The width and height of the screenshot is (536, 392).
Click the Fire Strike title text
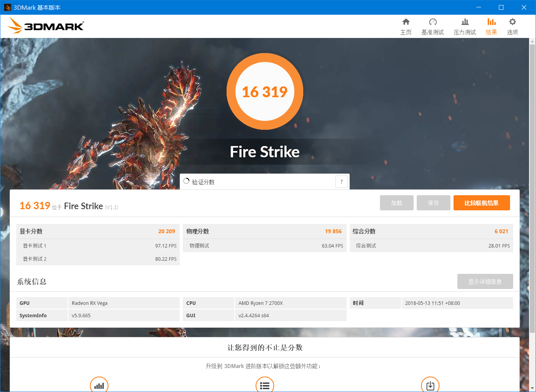265,152
